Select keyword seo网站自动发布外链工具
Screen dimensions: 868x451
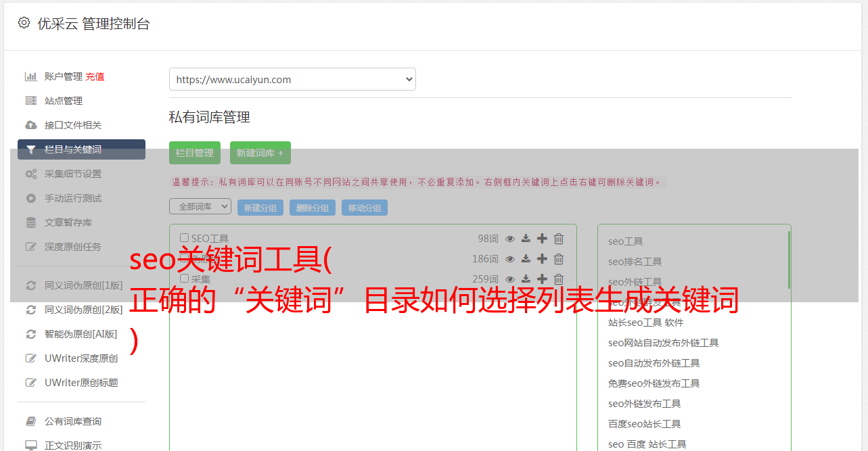coord(663,343)
